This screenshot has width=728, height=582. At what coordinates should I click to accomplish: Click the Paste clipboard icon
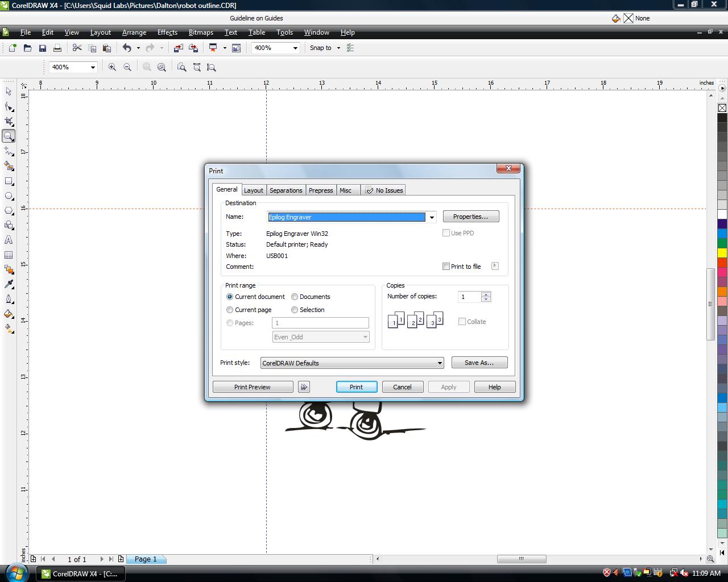(x=107, y=48)
